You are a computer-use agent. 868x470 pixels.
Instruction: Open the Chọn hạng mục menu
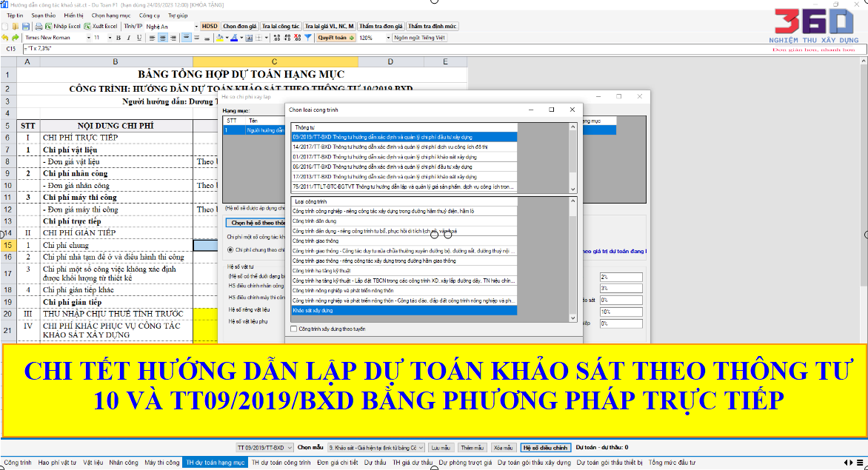point(110,16)
